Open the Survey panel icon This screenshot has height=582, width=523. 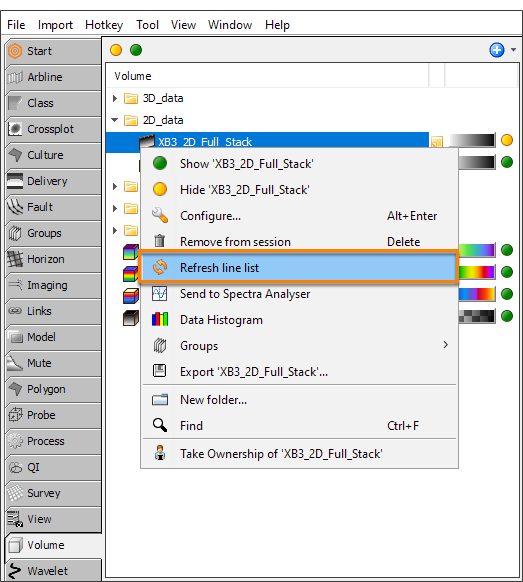click(15, 493)
